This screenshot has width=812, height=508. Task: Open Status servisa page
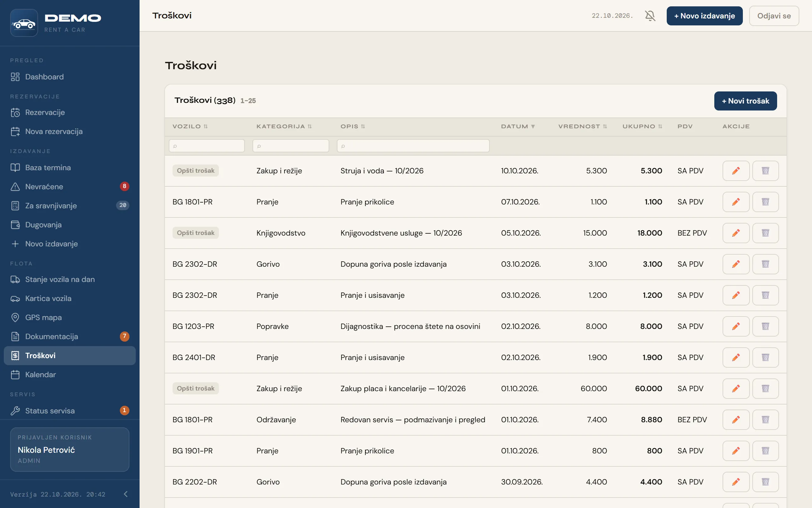tap(70, 411)
